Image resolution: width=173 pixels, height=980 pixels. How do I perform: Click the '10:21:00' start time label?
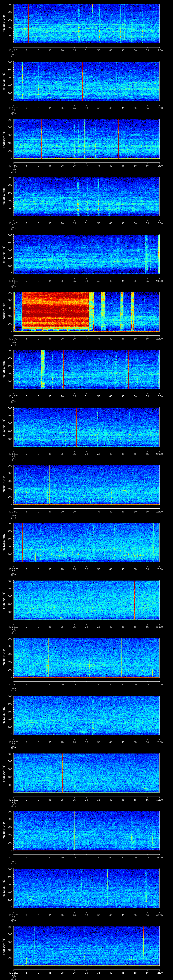(14, 339)
